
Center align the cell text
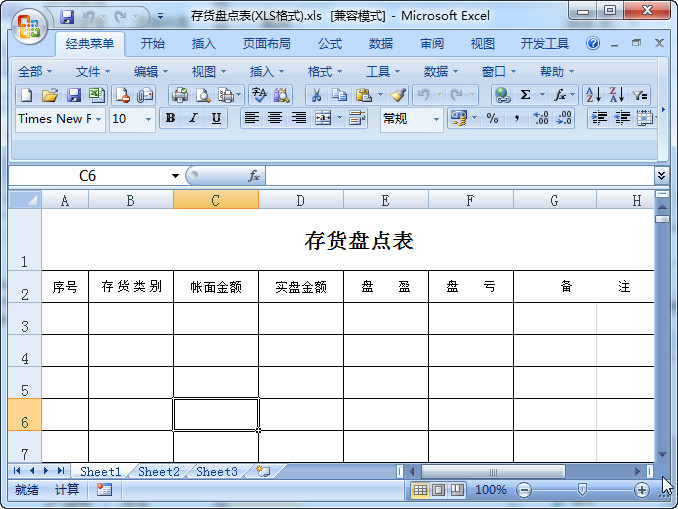[x=275, y=118]
